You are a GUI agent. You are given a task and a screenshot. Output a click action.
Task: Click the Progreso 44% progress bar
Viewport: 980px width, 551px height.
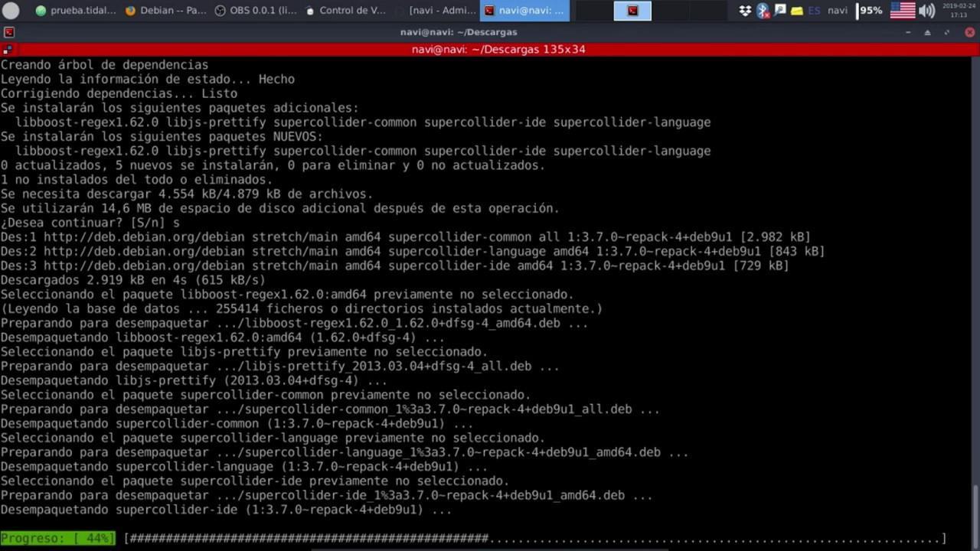pyautogui.click(x=57, y=538)
